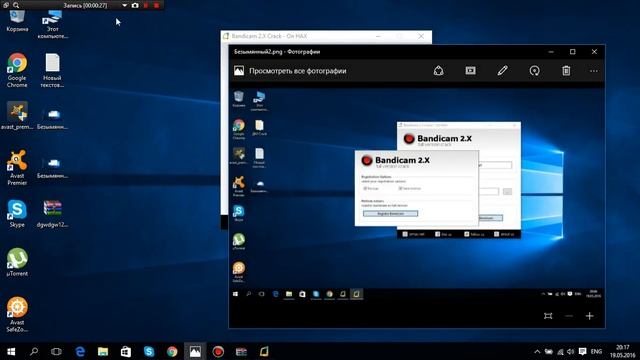Select the Безымянн... image next to Avast Premier

tap(52, 167)
